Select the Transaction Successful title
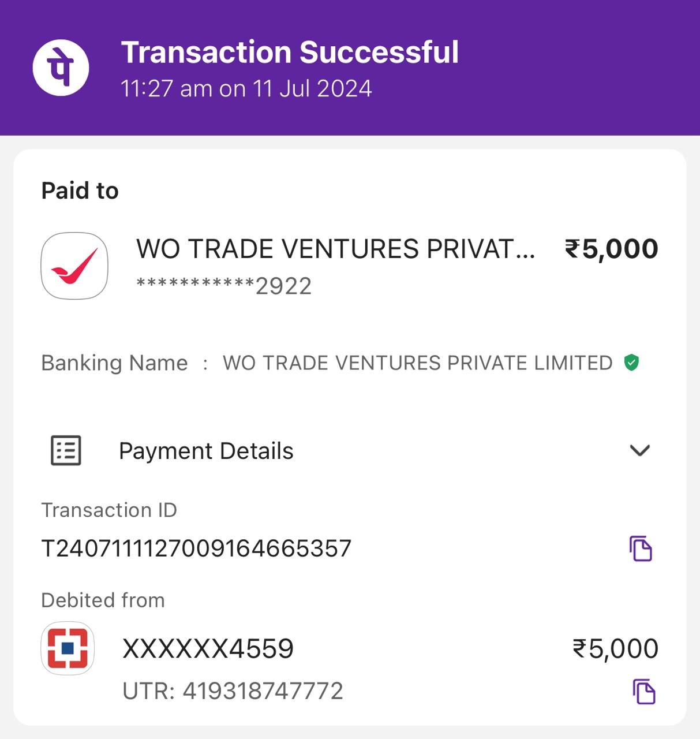Screen dimensions: 700x739 coord(290,53)
